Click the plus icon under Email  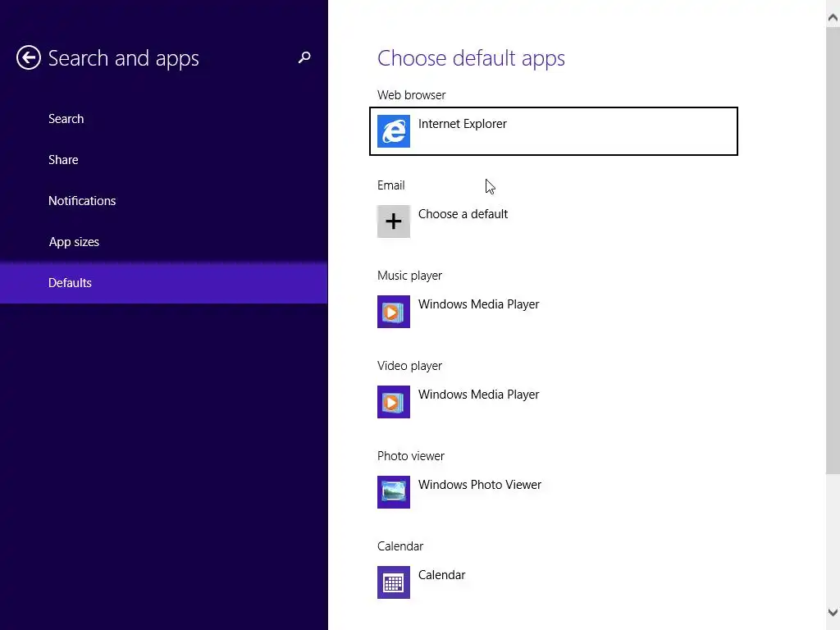393,221
